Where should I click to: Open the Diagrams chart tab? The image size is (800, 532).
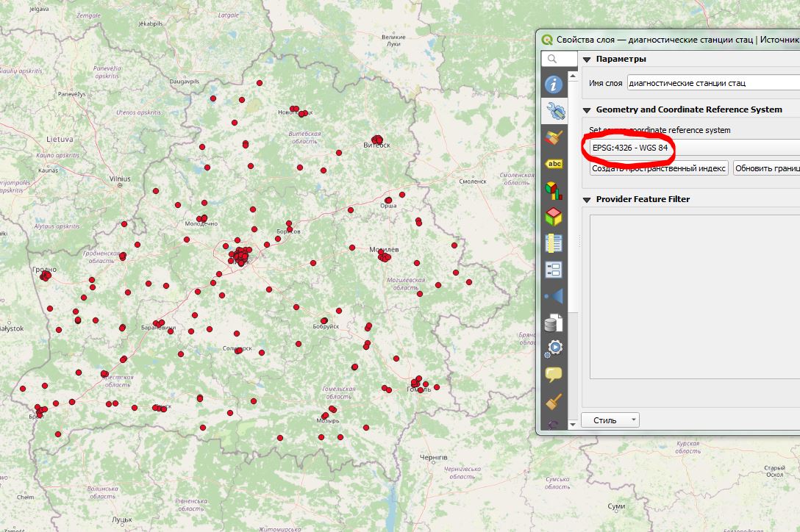[554, 191]
